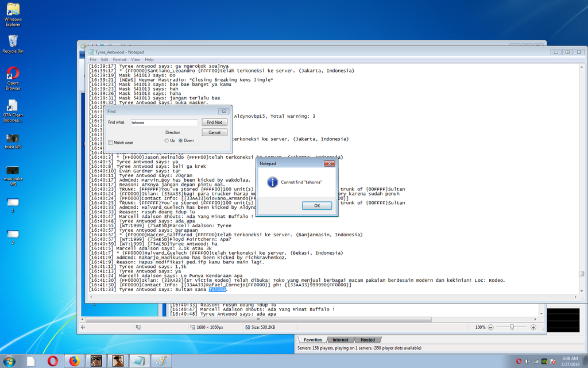The width and height of the screenshot is (588, 368).
Task: Switch to the Favorites tab in server browser
Action: [x=313, y=340]
